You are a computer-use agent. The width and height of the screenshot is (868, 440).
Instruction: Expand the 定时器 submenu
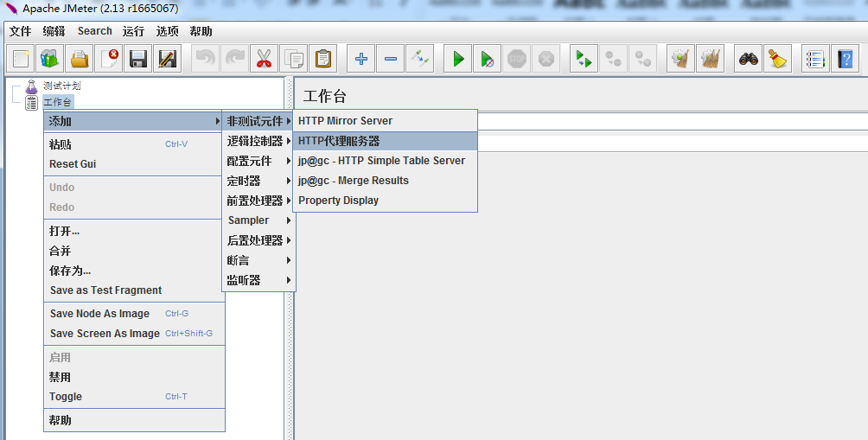click(258, 181)
